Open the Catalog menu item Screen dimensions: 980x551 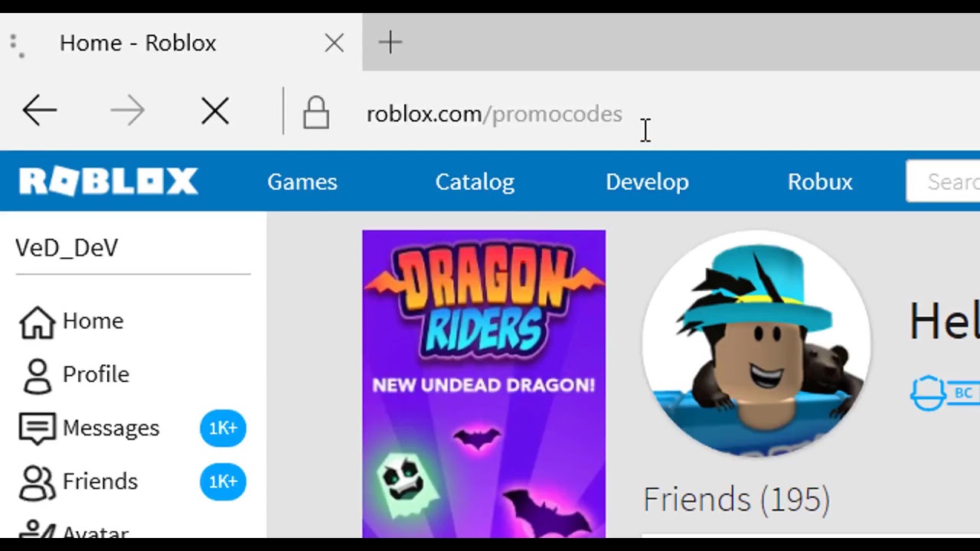(475, 181)
